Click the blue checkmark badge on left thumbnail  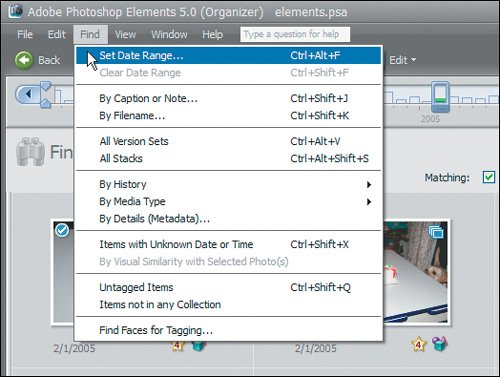(62, 230)
